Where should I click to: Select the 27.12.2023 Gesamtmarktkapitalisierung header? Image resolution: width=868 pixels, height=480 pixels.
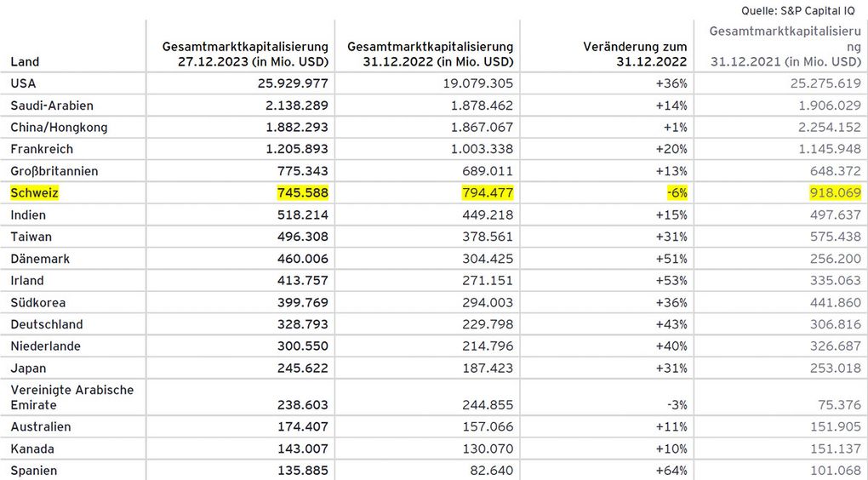[245, 54]
